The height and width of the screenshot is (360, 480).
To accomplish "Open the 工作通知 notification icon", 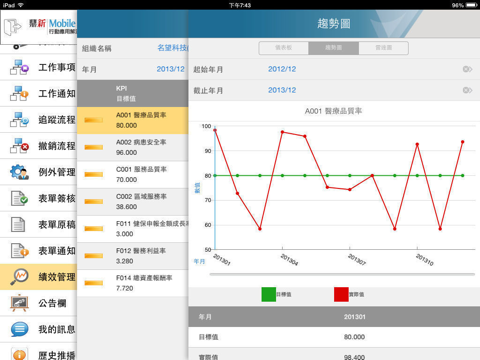I will [19, 93].
